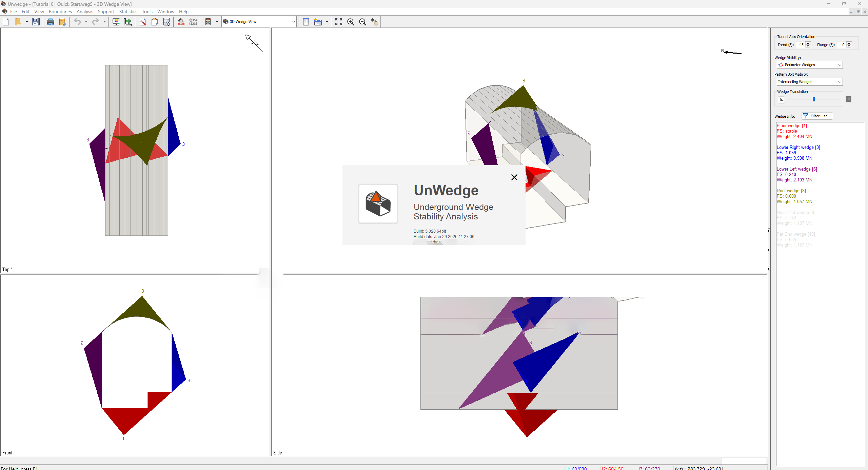The image size is (868, 470).
Task: Click the calculator compute icon
Action: (x=208, y=22)
